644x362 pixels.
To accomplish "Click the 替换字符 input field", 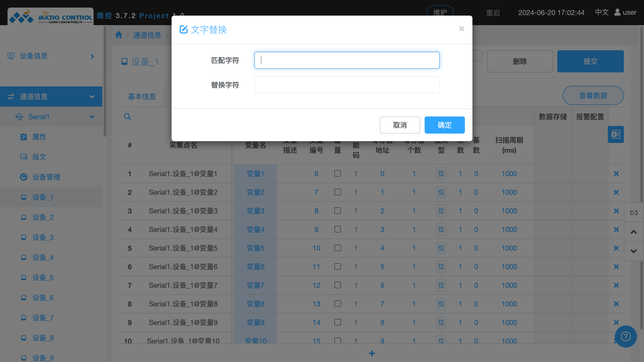I will pos(347,85).
